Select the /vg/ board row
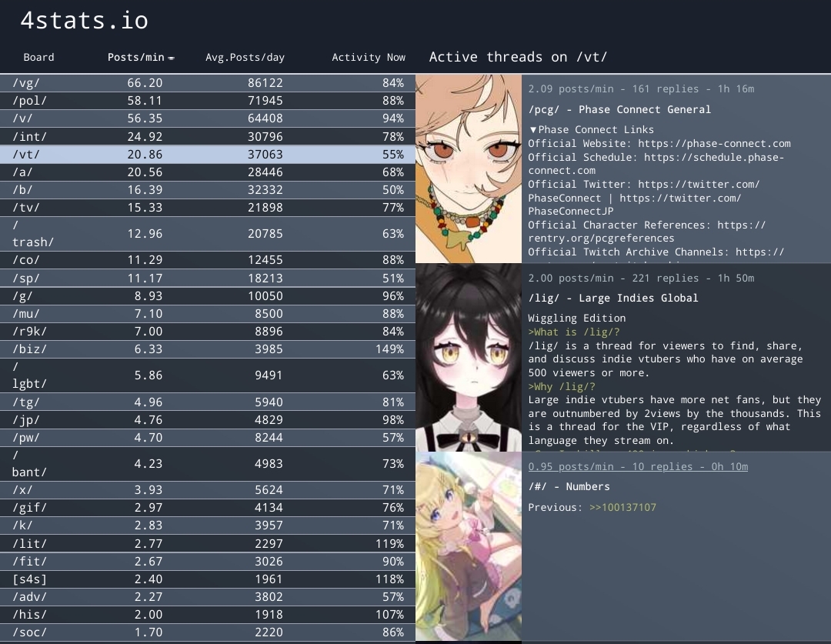831x644 pixels. pos(208,83)
